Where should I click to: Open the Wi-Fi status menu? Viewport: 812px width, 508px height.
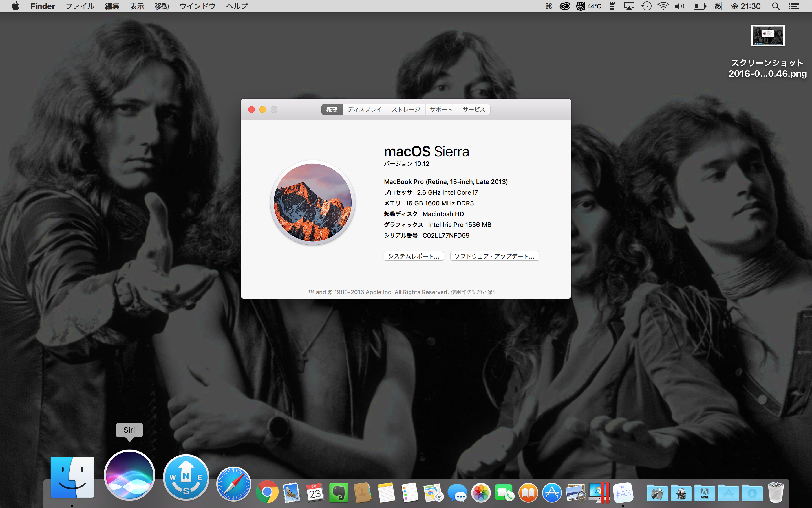(x=663, y=6)
